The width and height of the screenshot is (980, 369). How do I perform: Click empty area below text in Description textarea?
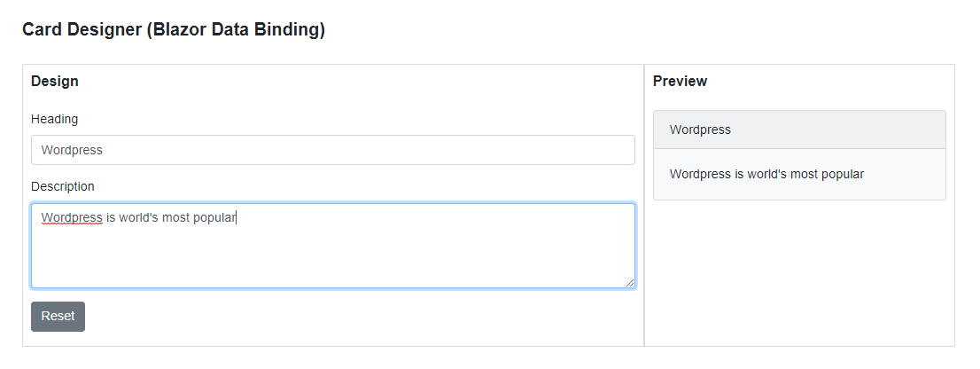(x=332, y=262)
